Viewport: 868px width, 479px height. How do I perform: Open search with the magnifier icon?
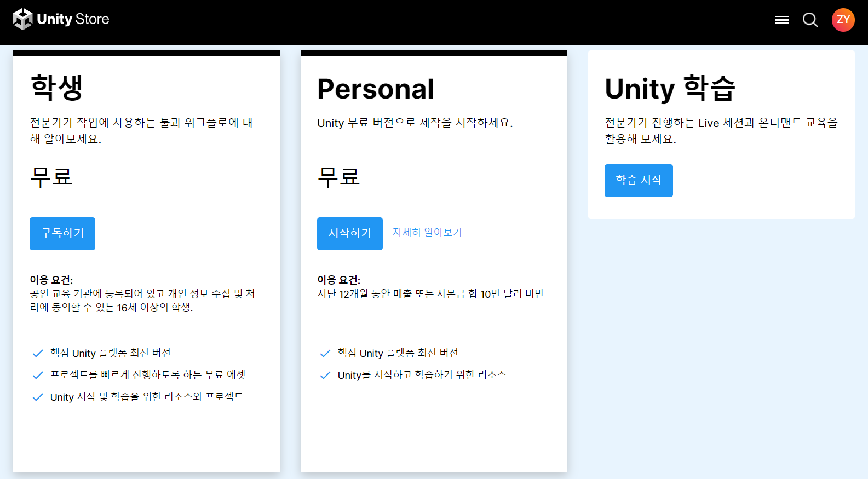(810, 20)
